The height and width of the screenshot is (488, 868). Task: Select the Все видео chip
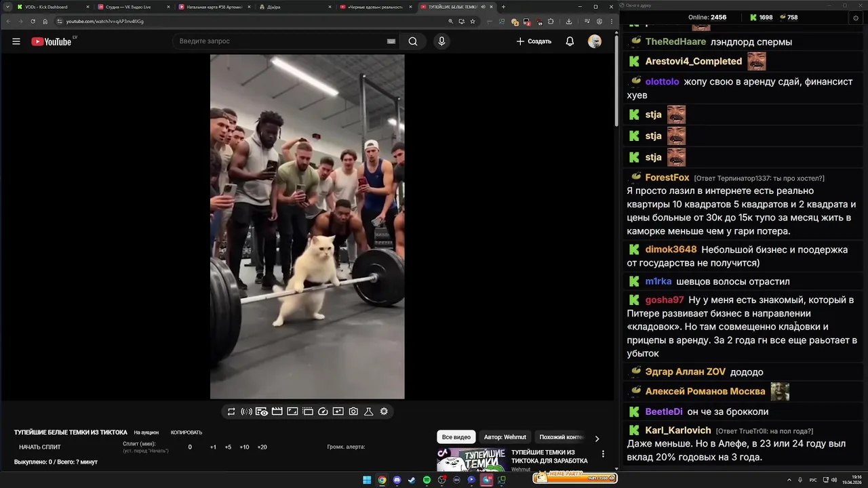pyautogui.click(x=456, y=437)
